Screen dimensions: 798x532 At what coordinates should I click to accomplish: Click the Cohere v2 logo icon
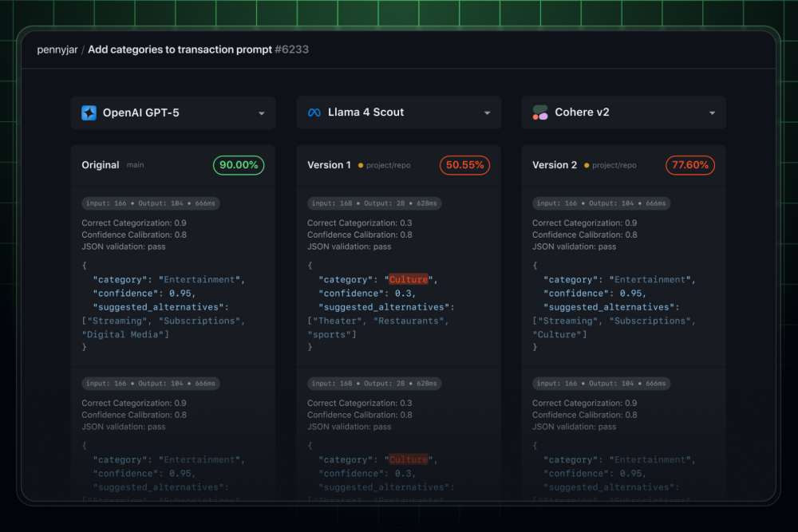pyautogui.click(x=540, y=113)
